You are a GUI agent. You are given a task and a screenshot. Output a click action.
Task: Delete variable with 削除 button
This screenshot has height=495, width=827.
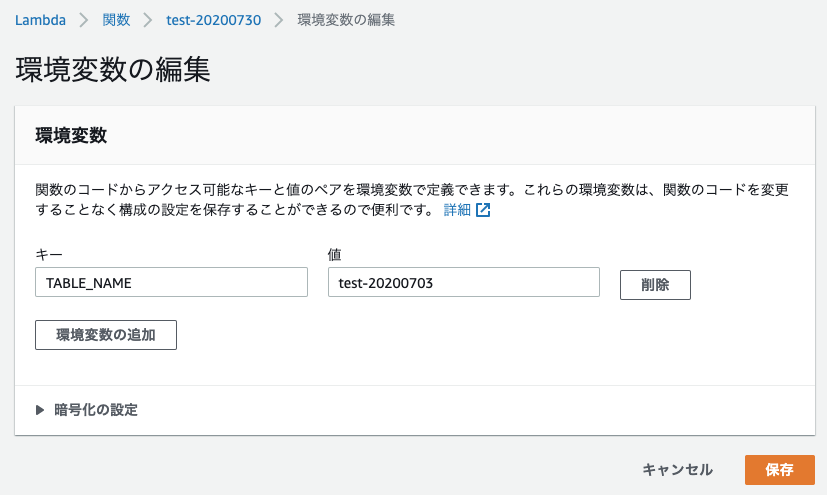coord(655,285)
